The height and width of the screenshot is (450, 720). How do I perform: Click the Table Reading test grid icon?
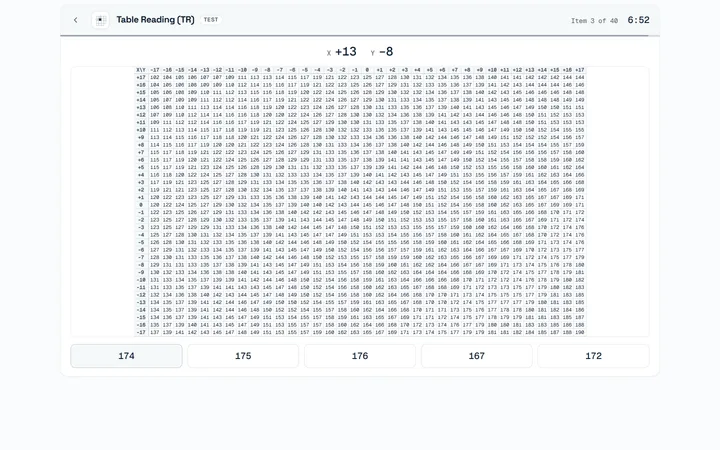[100, 20]
